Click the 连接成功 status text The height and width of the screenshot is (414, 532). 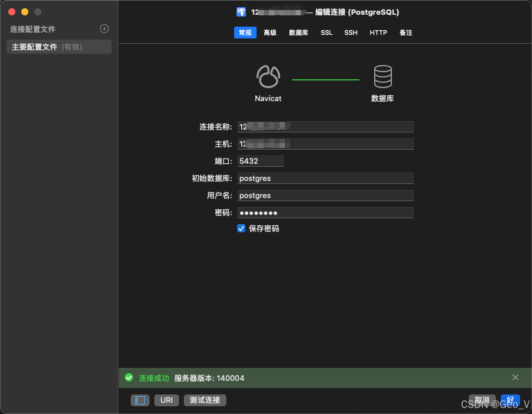tap(154, 378)
